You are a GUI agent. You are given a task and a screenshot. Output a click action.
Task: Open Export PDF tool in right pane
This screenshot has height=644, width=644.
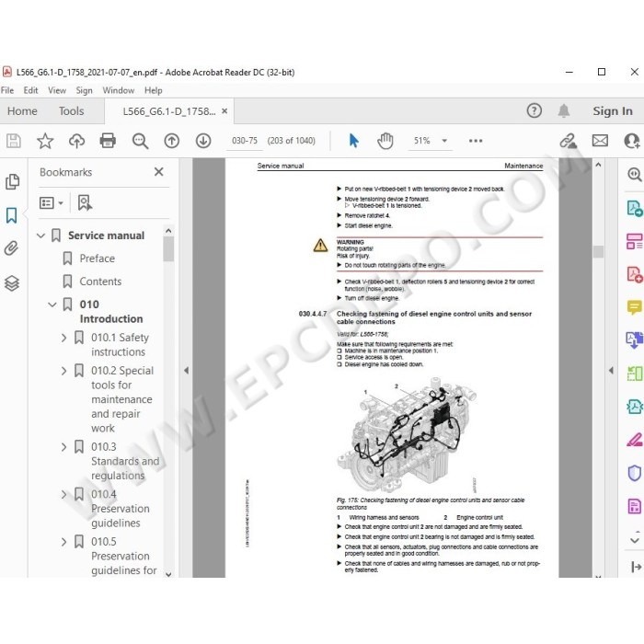(x=635, y=208)
